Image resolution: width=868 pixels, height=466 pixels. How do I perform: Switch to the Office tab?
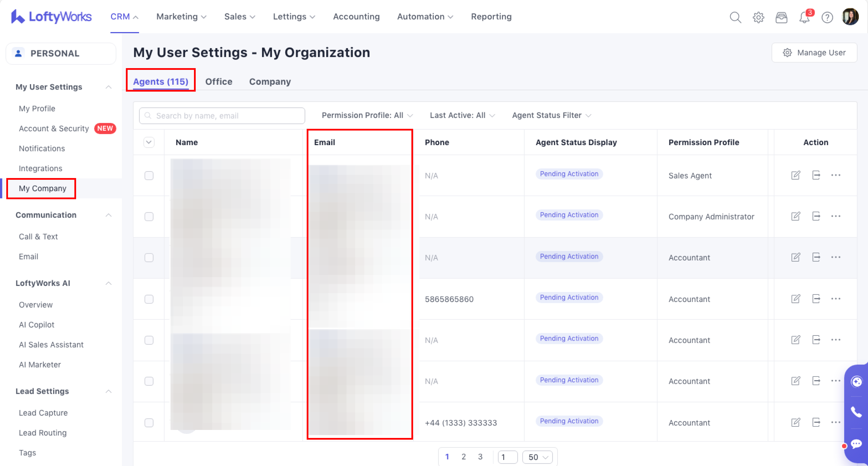click(219, 82)
